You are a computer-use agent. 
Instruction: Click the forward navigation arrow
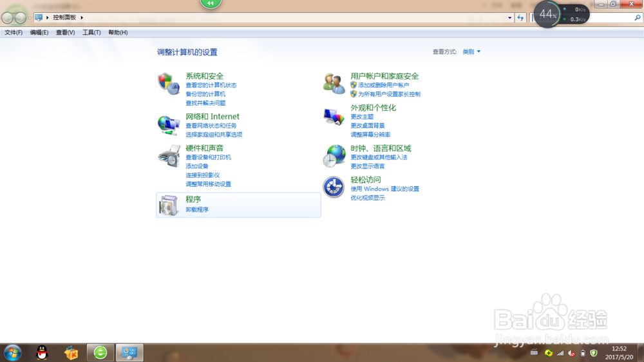coord(20,17)
